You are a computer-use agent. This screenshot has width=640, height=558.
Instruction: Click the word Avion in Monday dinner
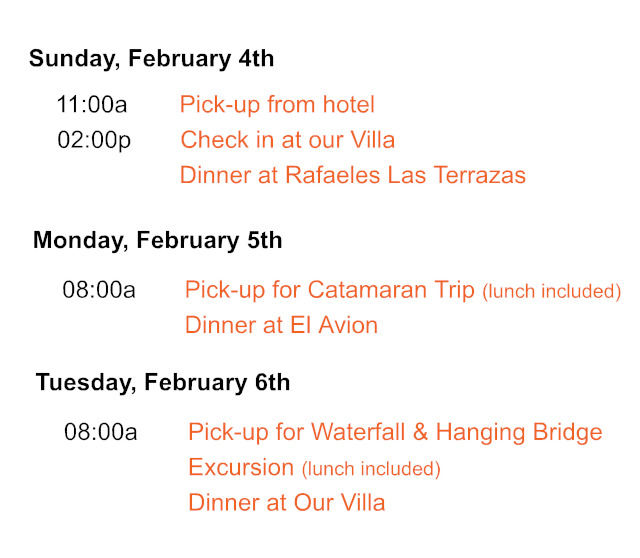[348, 325]
